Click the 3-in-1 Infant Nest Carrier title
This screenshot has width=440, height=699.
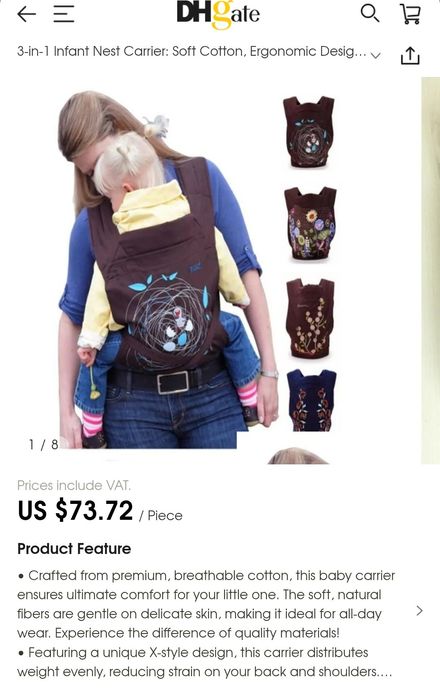click(192, 52)
